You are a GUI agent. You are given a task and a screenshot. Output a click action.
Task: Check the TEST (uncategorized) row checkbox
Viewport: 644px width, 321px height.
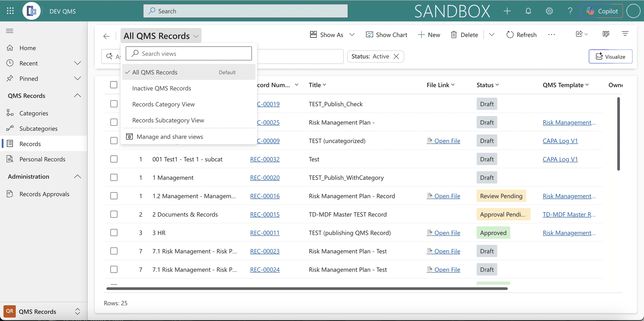[114, 141]
